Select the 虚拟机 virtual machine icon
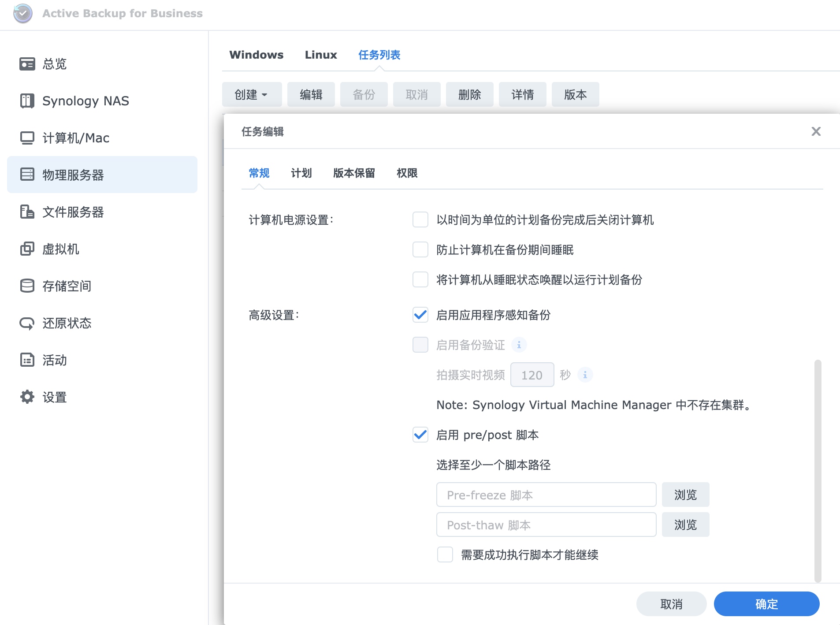 (27, 249)
